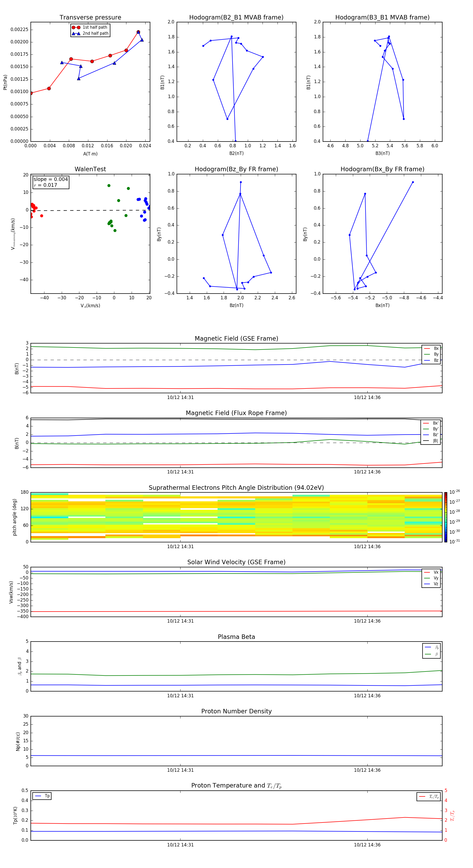Click the 'Solar Wind Velocity (GSE Frame)' title
Viewport: 473px width, 868px height.
point(236,562)
